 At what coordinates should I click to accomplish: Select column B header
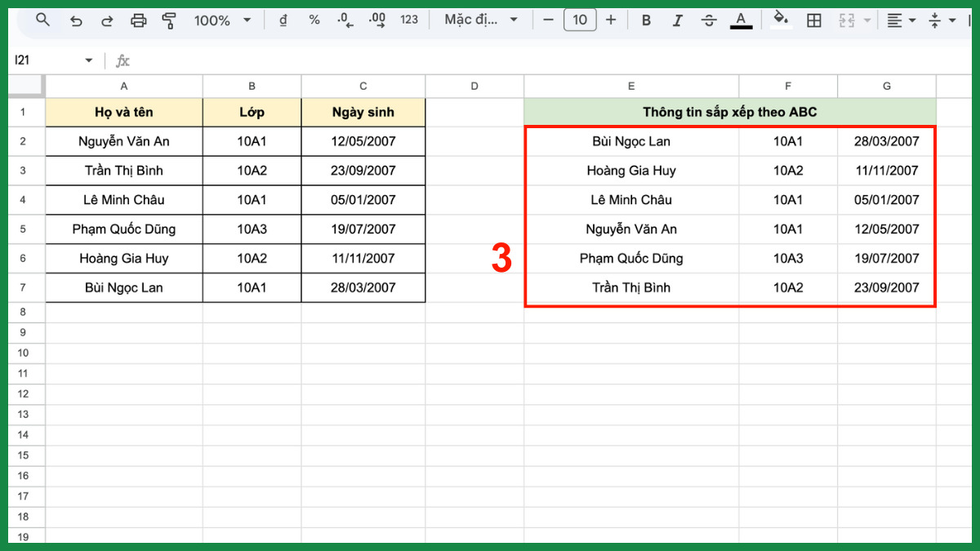click(252, 86)
